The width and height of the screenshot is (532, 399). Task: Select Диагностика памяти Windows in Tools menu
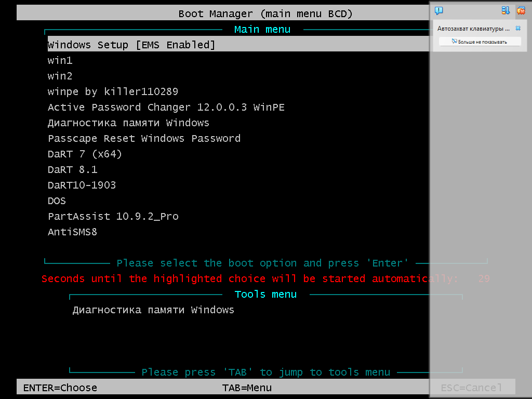tap(153, 310)
